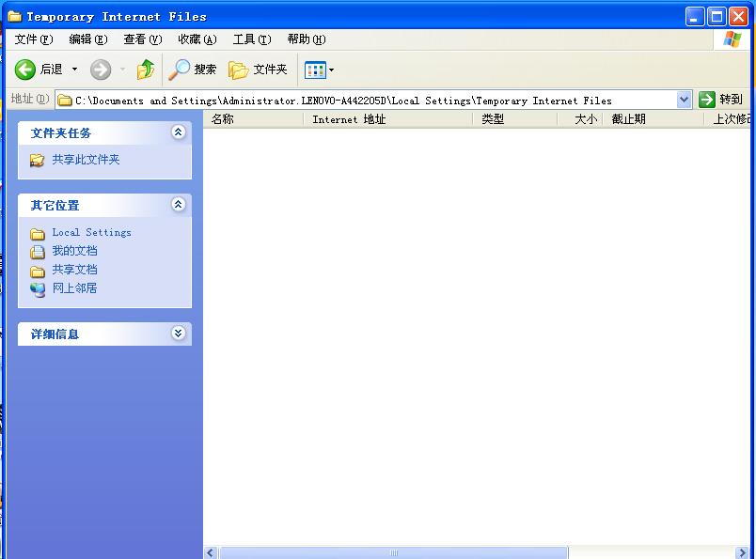756x559 pixels.
Task: Click the grey Forward arrow button
Action: click(x=101, y=70)
